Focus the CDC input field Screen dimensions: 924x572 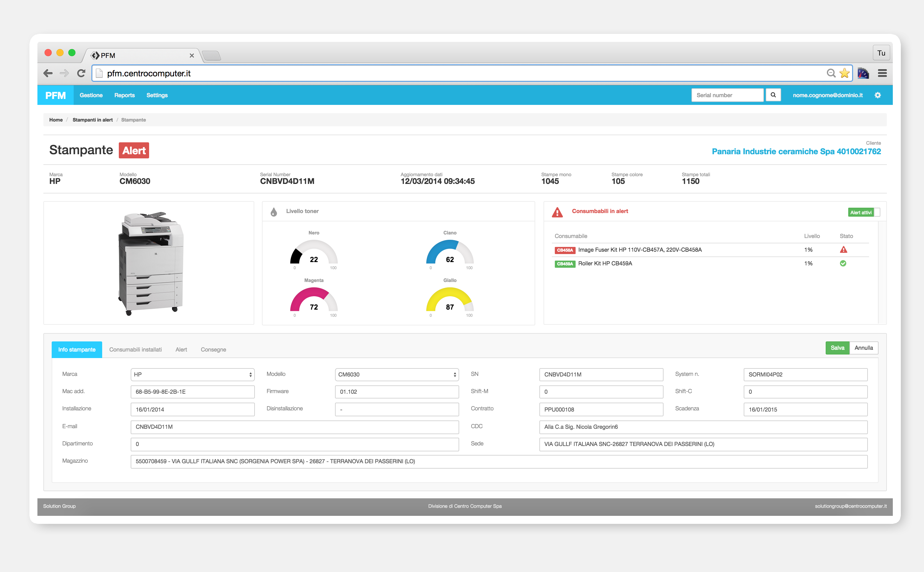703,427
